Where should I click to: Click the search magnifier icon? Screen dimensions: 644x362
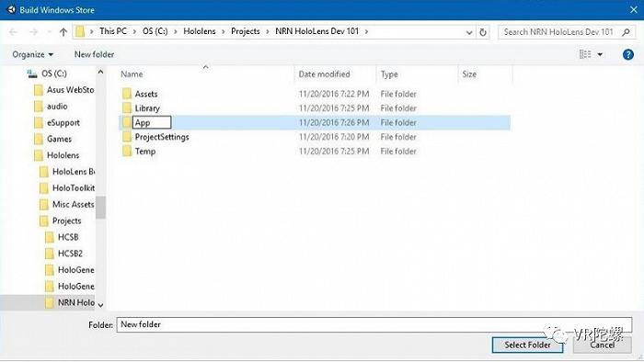coord(626,31)
